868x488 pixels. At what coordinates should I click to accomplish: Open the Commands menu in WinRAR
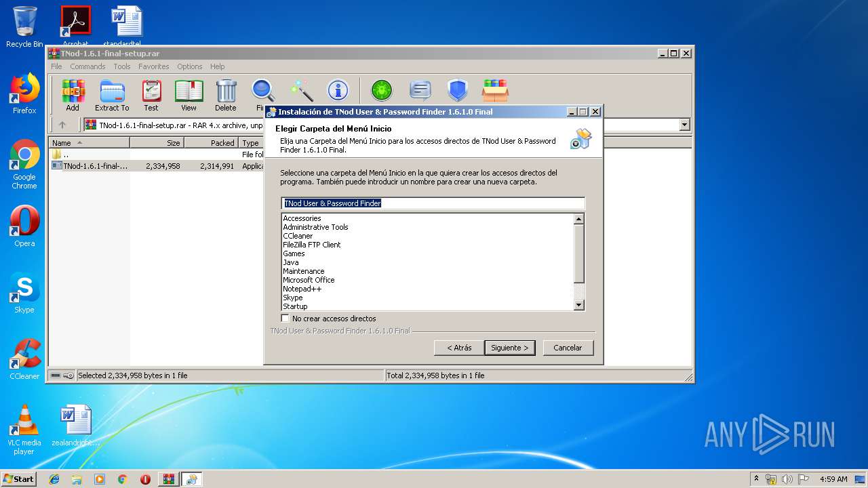(87, 66)
